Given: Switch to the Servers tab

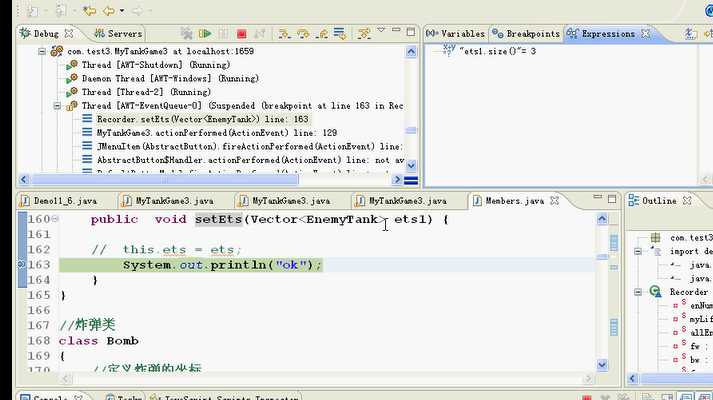Looking at the screenshot, I should (x=119, y=34).
